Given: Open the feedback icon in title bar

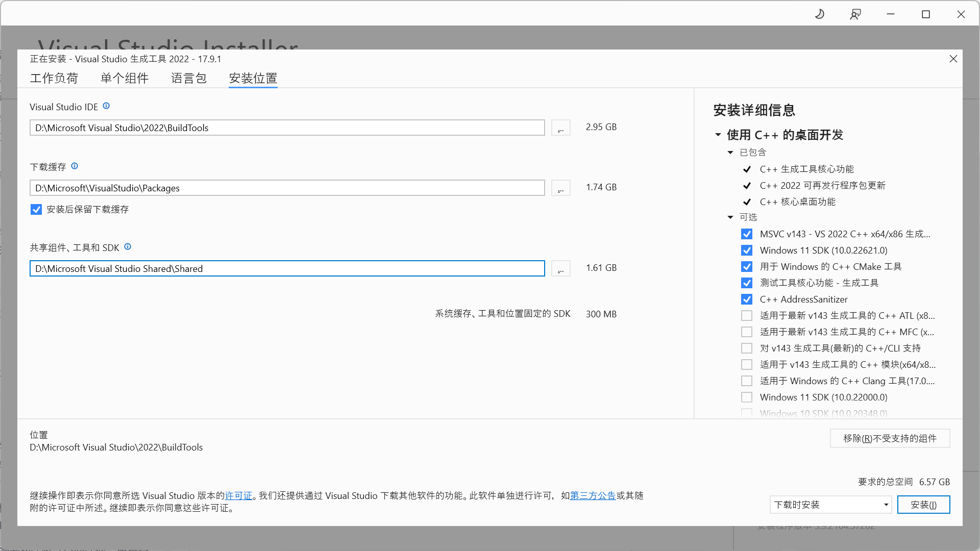Looking at the screenshot, I should click(x=855, y=14).
